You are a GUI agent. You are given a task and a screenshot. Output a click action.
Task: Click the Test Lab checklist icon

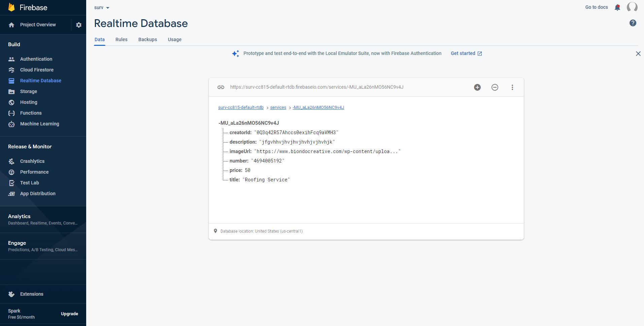click(11, 183)
